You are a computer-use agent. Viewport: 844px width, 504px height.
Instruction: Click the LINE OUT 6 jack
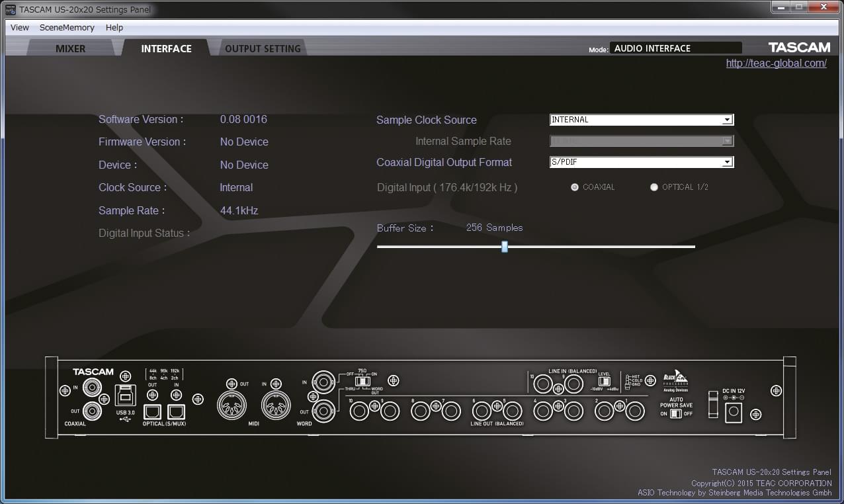[482, 412]
